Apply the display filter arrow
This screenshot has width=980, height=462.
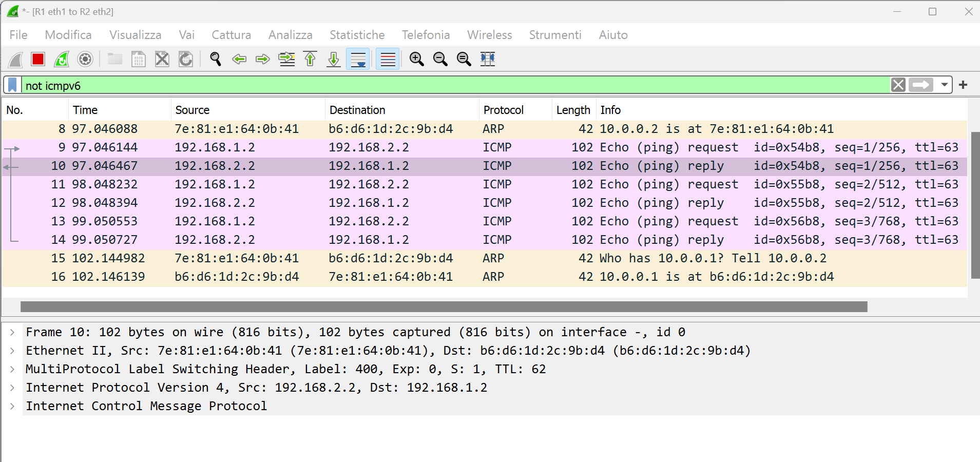pyautogui.click(x=921, y=85)
